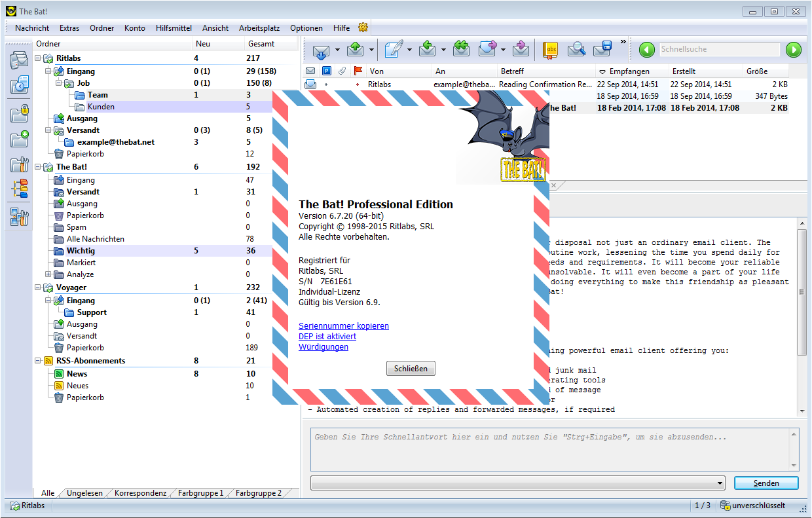Image resolution: width=812 pixels, height=518 pixels.
Task: Click the sorting office colored-folders icon
Action: pyautogui.click(x=19, y=189)
